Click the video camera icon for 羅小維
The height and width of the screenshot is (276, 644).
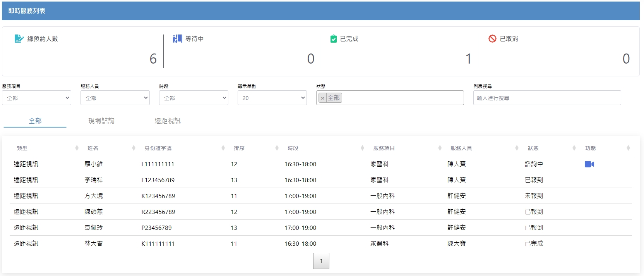(589, 164)
